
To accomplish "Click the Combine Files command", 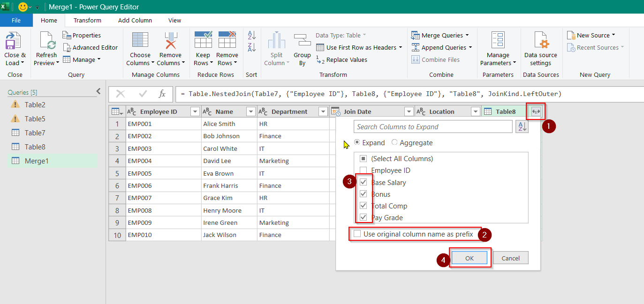I will coord(436,59).
